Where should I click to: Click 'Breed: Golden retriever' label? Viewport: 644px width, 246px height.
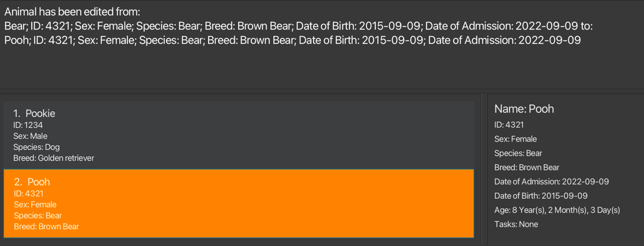[x=54, y=158]
